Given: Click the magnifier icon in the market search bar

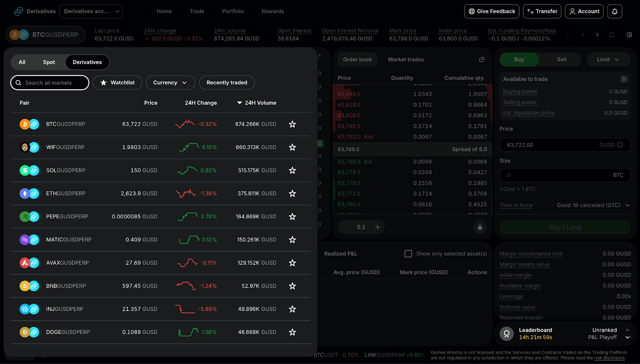Looking at the screenshot, I should (18, 82).
